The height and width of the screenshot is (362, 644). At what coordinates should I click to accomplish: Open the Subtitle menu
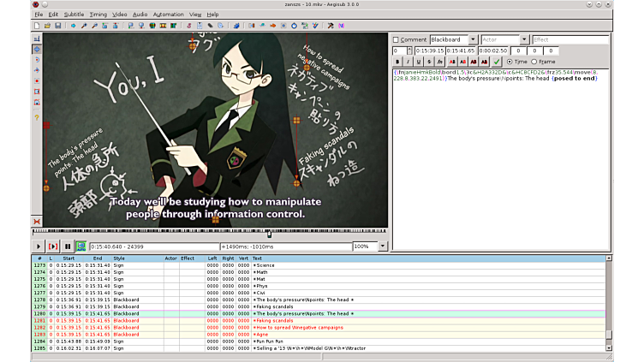[74, 15]
